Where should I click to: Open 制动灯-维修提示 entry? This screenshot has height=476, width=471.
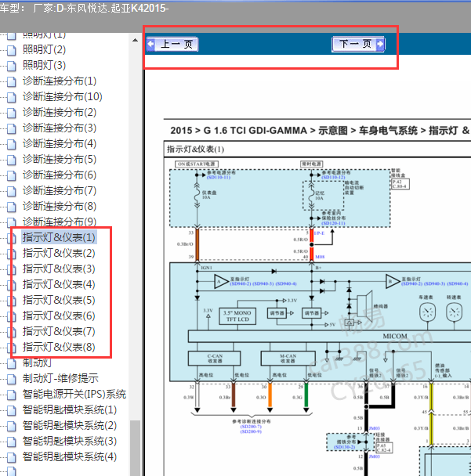point(60,379)
